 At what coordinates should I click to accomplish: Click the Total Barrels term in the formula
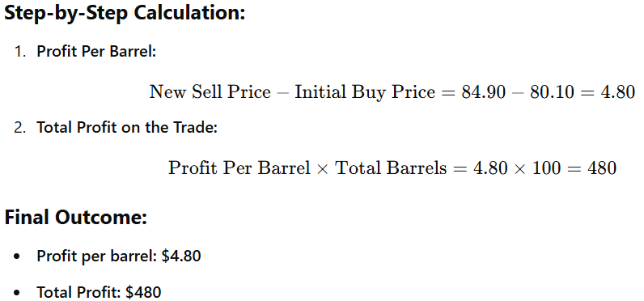(391, 168)
